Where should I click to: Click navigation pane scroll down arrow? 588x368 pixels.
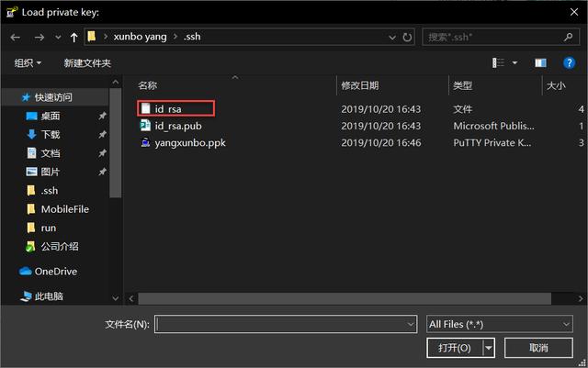(x=116, y=298)
